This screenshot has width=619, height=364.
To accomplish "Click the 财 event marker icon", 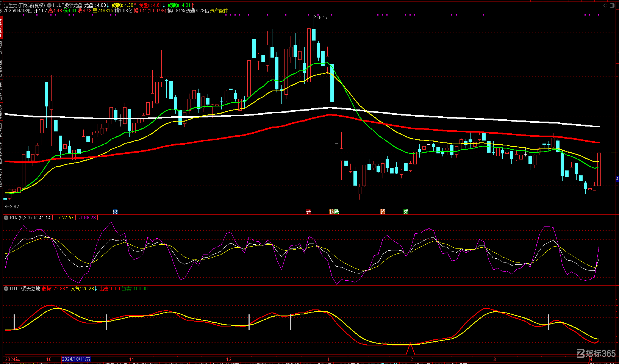I will [x=116, y=211].
